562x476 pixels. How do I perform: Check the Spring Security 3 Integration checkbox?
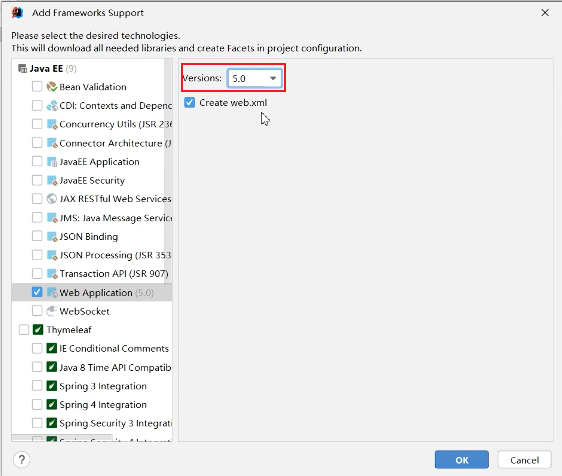37,423
